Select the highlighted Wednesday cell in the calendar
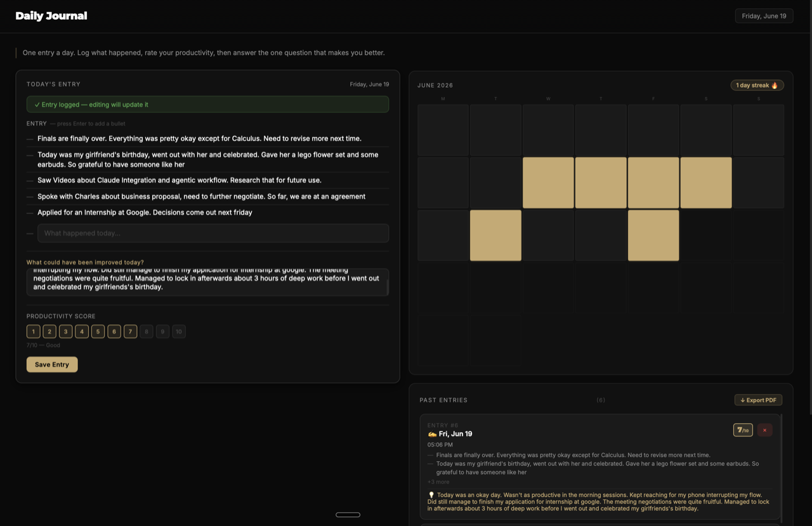The image size is (812, 526). pos(548,183)
